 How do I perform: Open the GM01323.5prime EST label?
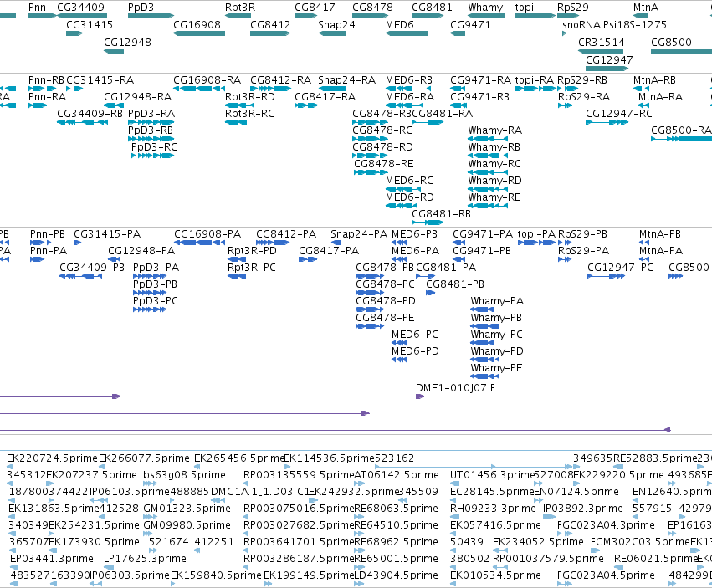tap(187, 508)
